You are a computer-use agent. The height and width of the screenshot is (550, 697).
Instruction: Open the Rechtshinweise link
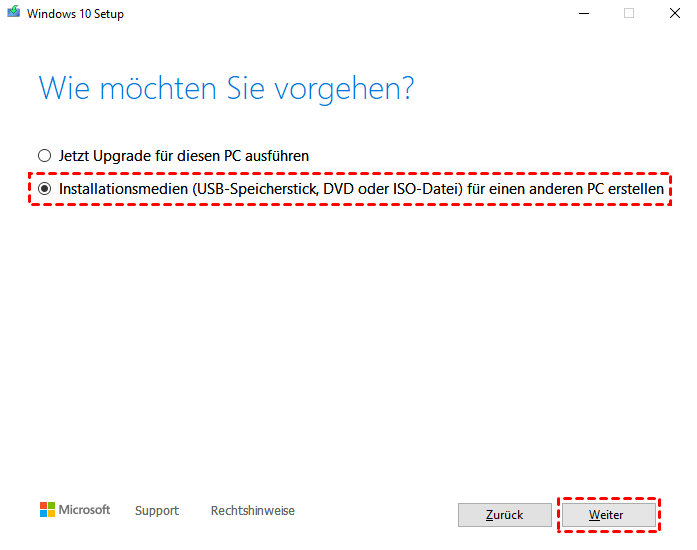click(x=252, y=511)
